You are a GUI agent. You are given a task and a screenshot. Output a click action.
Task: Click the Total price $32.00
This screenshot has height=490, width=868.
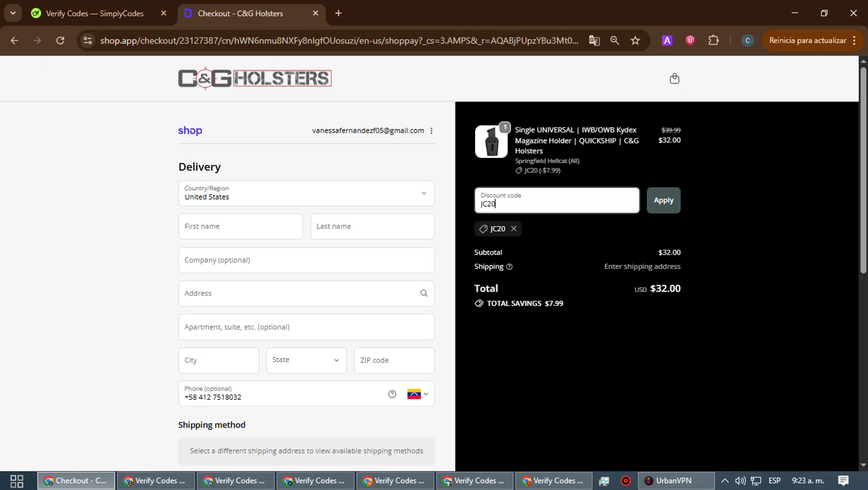click(665, 289)
